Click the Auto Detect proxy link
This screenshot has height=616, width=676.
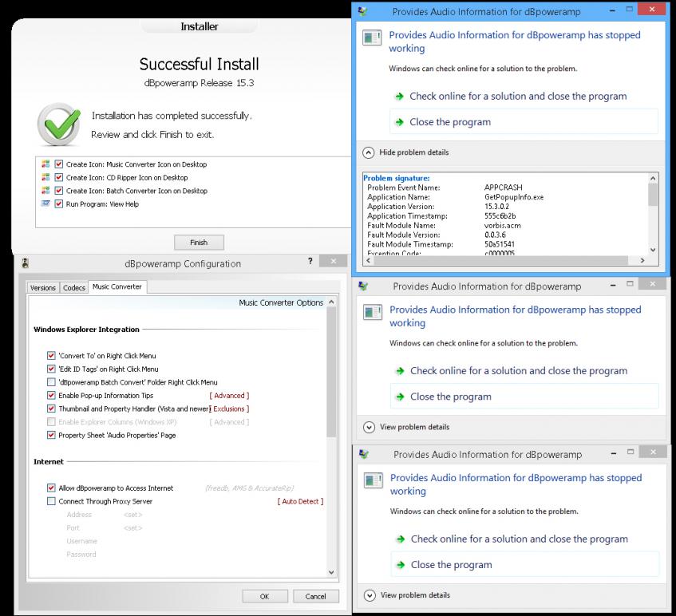300,502
